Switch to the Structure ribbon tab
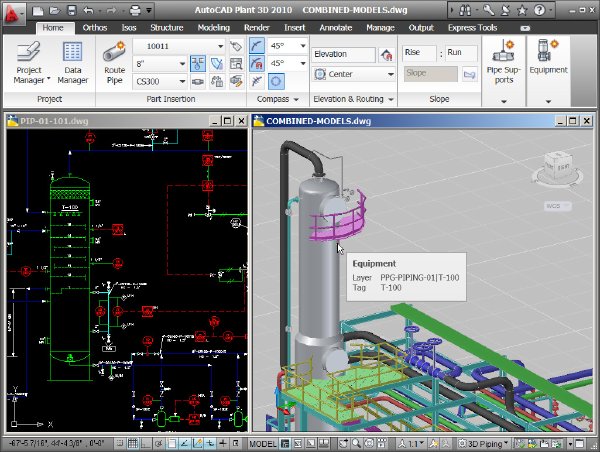600x452 pixels. pyautogui.click(x=167, y=28)
